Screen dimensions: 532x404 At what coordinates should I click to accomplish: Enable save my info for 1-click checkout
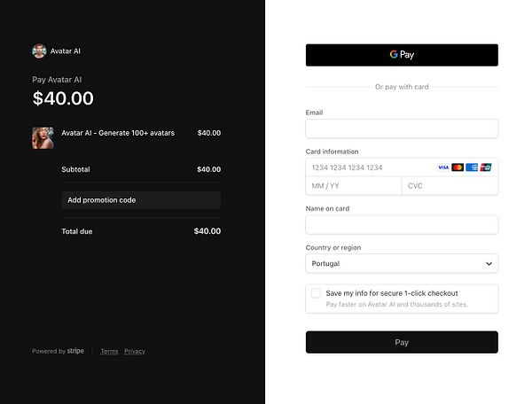(316, 293)
